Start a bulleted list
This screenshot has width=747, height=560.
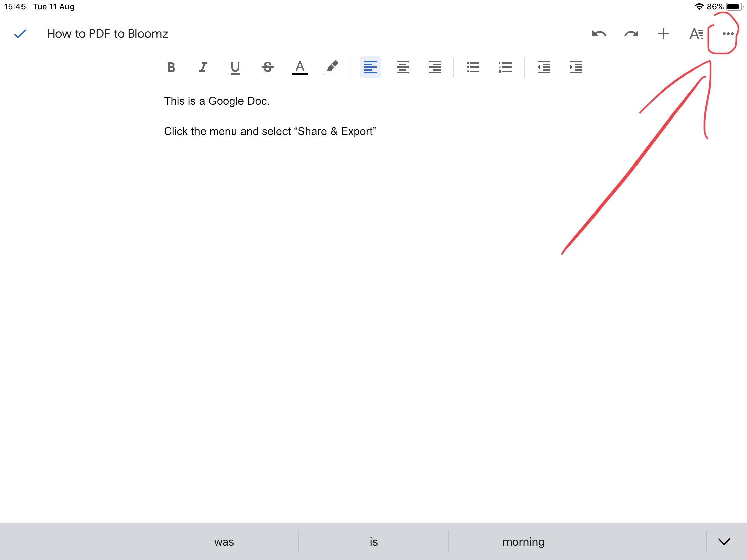click(x=473, y=67)
